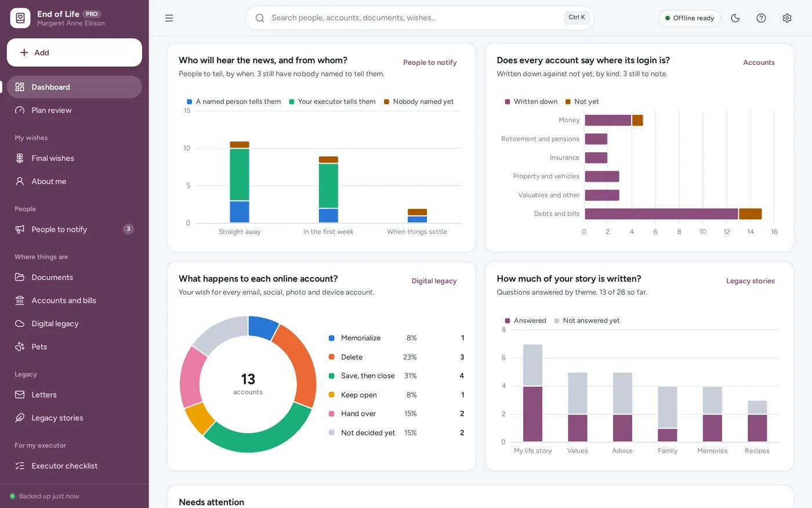Click the Documents folder icon
This screenshot has width=812, height=508.
click(20, 278)
